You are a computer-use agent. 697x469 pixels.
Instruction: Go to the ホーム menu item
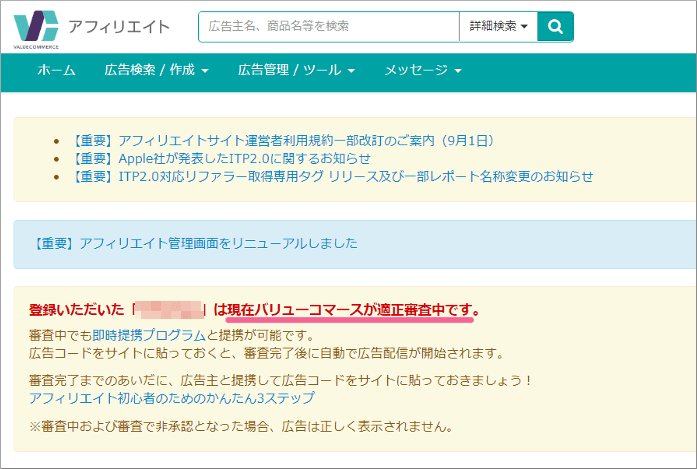point(56,70)
